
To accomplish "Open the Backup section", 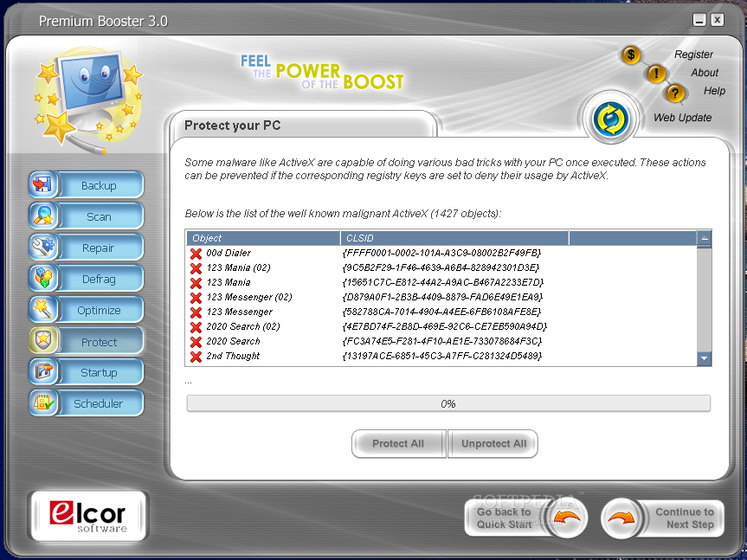I will [99, 185].
